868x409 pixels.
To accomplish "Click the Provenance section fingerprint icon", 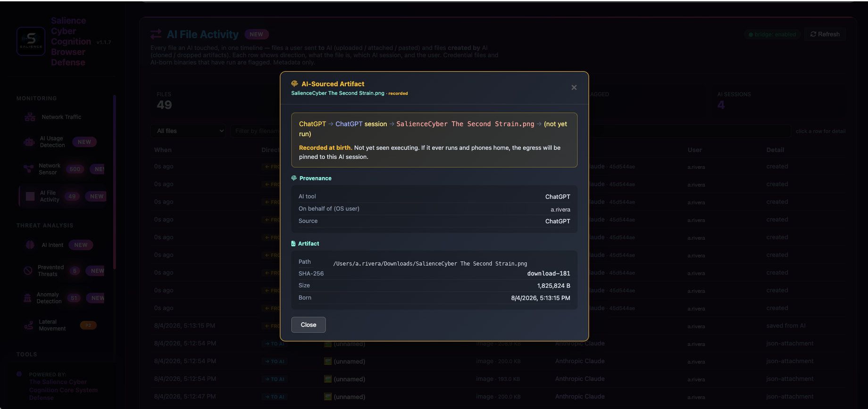I will [x=294, y=178].
